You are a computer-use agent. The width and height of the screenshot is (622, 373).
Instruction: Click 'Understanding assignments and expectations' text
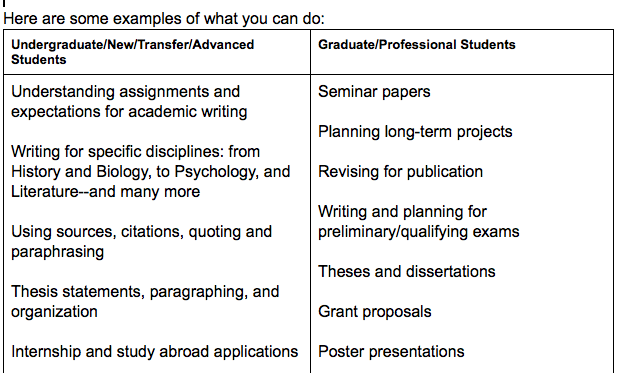coord(129,102)
